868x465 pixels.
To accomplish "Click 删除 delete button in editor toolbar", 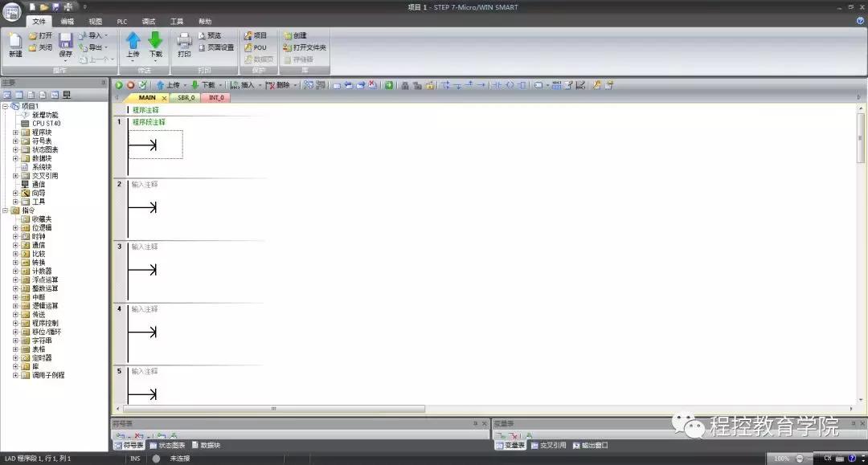I will 278,85.
